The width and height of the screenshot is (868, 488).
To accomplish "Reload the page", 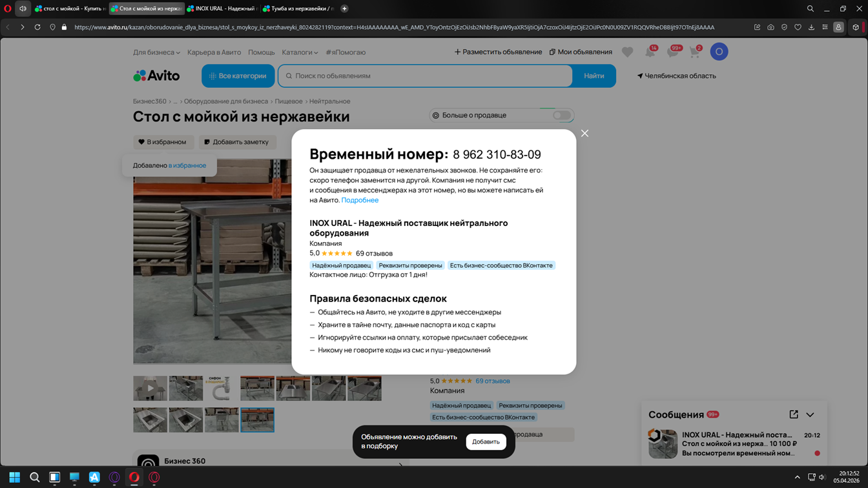I will point(37,27).
